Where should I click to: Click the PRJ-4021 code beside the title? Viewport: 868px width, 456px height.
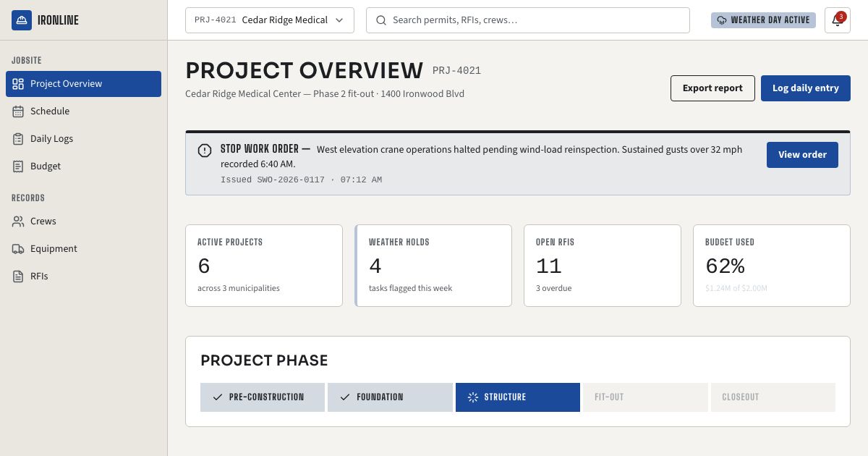tap(456, 70)
